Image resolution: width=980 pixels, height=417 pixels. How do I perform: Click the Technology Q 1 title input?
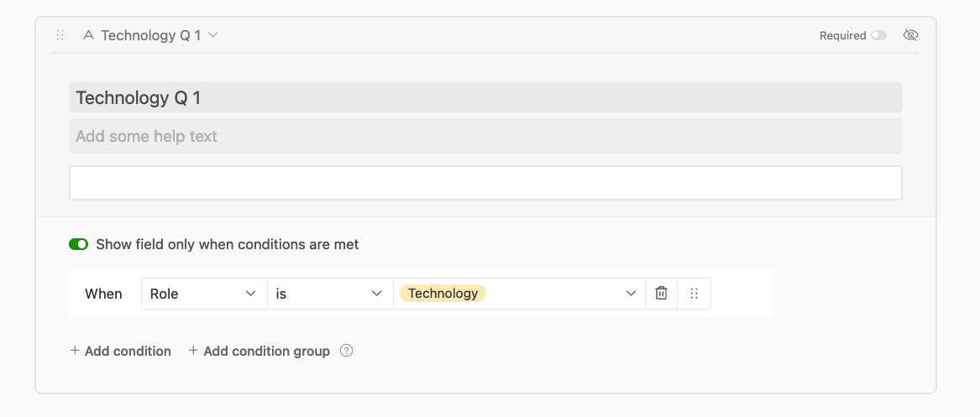pyautogui.click(x=485, y=97)
